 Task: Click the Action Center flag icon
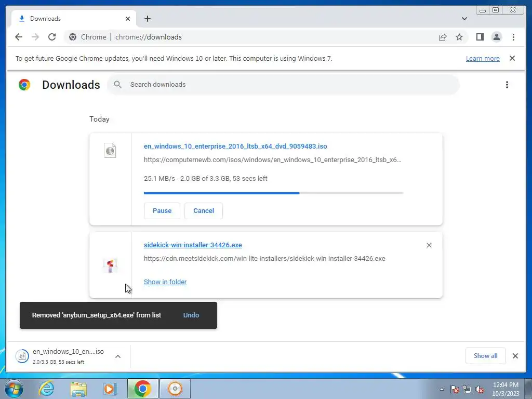(455, 389)
